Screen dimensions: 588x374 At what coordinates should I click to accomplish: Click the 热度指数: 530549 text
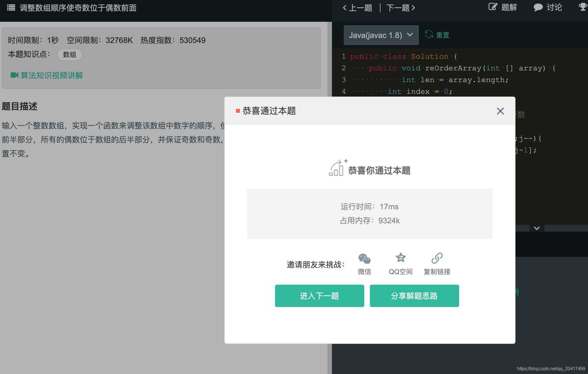pos(173,40)
